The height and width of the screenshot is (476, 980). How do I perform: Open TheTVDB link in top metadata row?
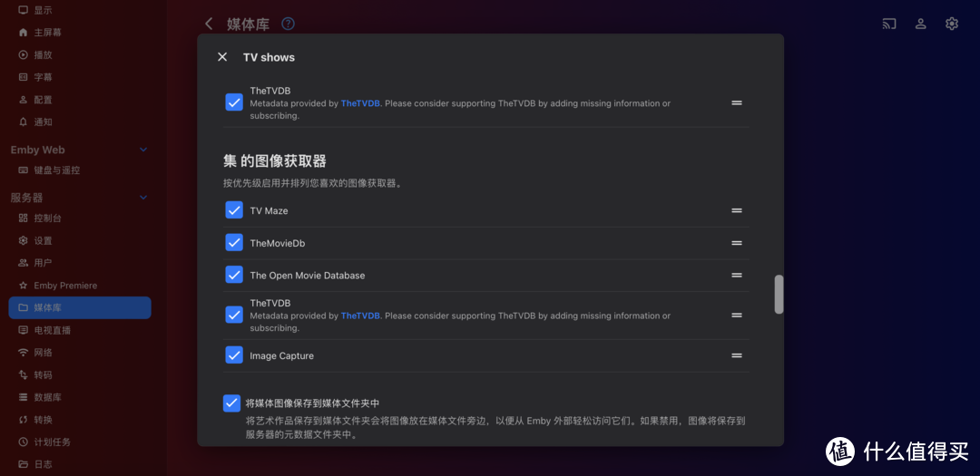(x=360, y=103)
